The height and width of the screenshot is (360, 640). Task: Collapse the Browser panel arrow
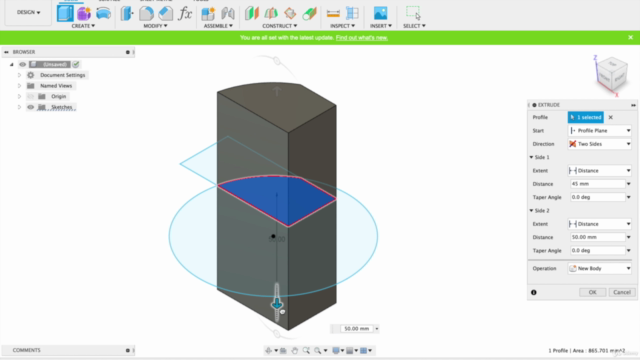pos(6,52)
